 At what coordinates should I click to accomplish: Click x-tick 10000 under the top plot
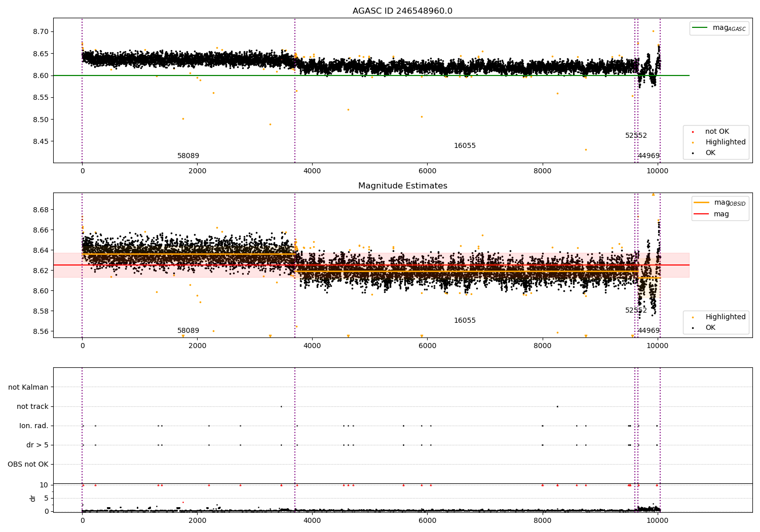[x=658, y=171]
